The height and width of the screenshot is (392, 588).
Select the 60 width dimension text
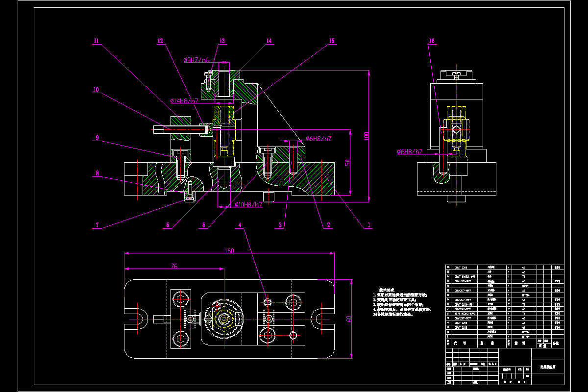point(349,319)
